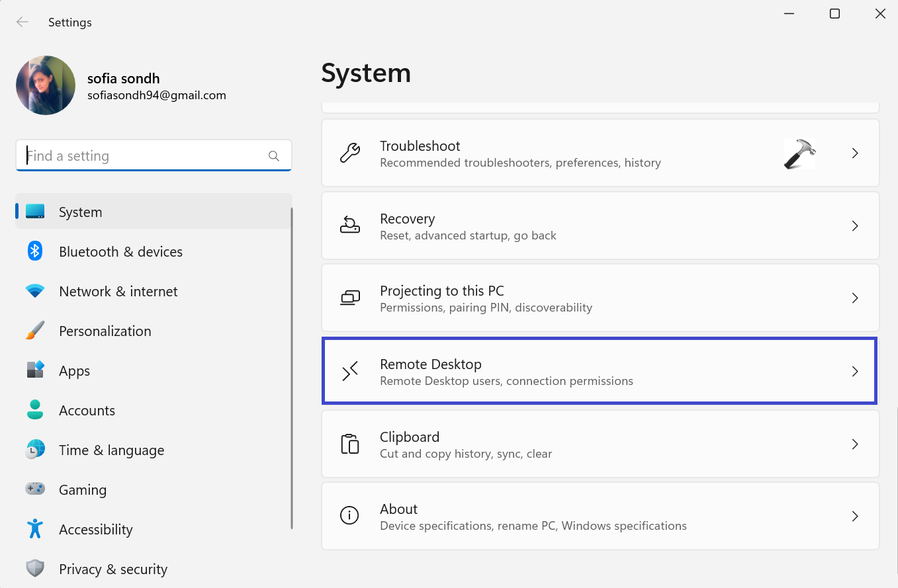Image resolution: width=898 pixels, height=588 pixels.
Task: Click the Bluetooth icon in sidebar
Action: tap(35, 251)
